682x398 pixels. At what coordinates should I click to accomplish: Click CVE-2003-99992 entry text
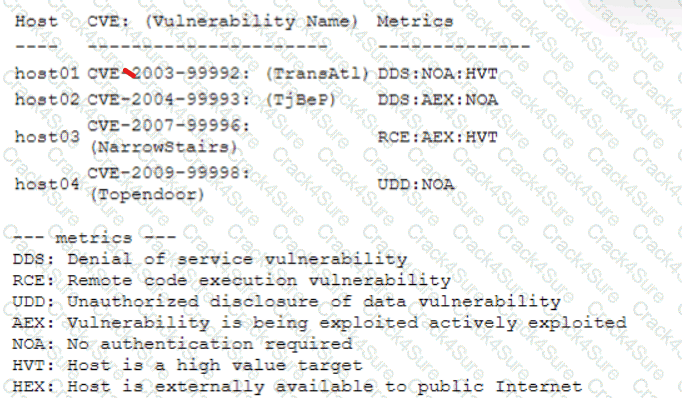click(169, 74)
